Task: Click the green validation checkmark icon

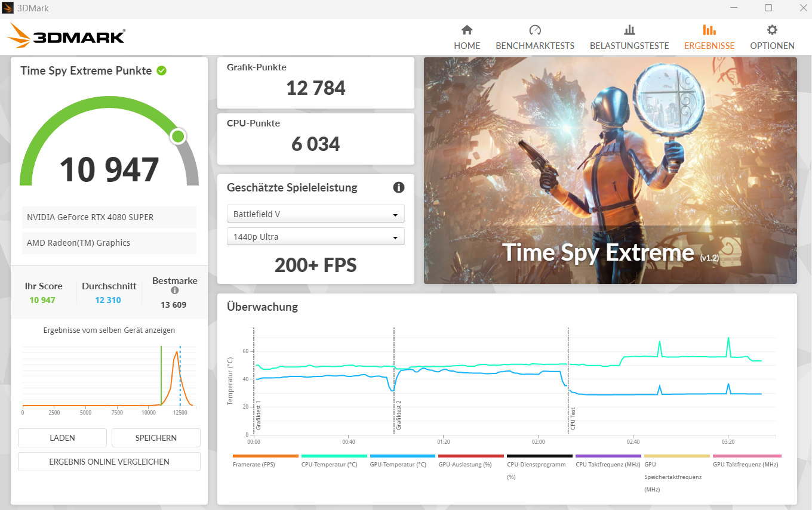Action: [161, 70]
